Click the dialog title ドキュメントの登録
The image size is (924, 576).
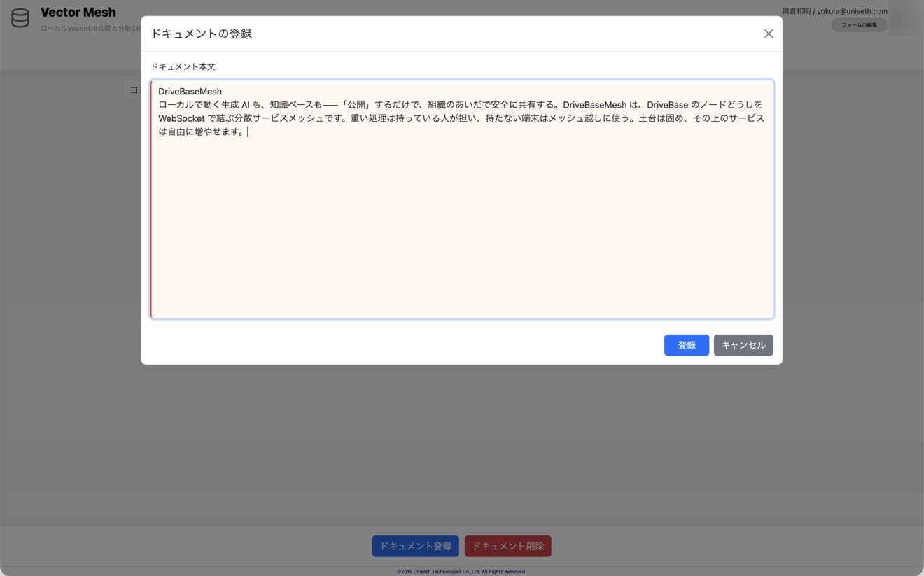tap(202, 34)
